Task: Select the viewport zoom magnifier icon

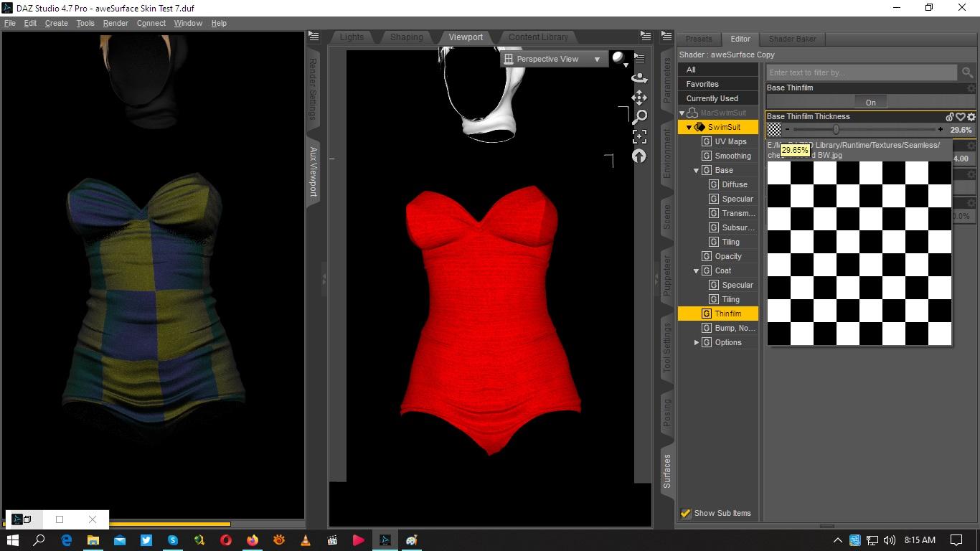Action: 639,116
